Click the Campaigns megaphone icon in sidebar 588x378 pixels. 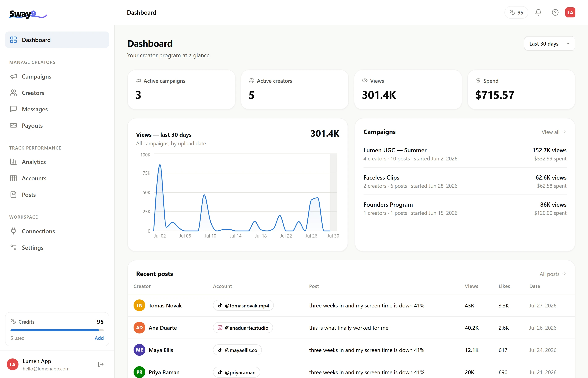click(13, 76)
